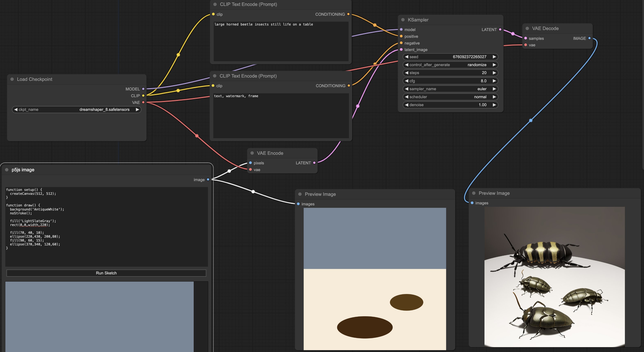The height and width of the screenshot is (352, 644).
Task: Click the 'KSampler' node title
Action: coord(418,20)
